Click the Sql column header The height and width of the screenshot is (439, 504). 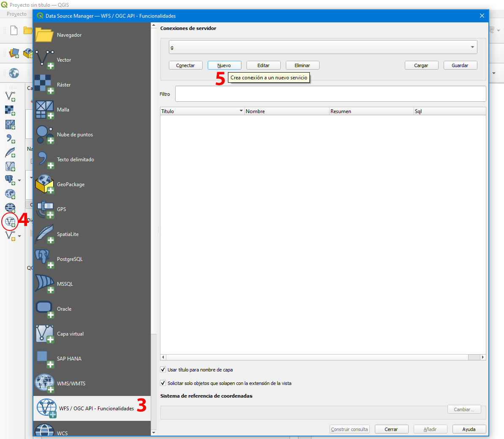click(450, 111)
